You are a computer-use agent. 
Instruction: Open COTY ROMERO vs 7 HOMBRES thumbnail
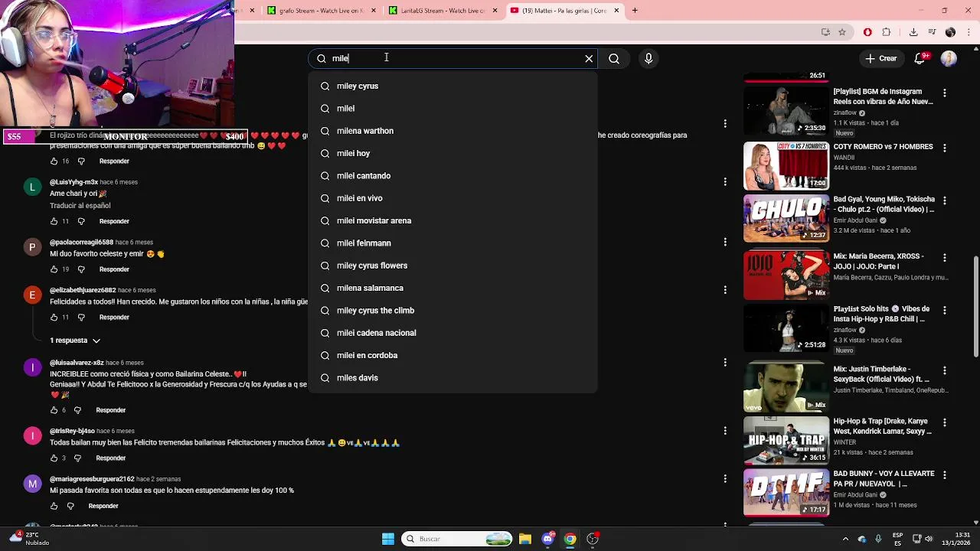[x=786, y=165]
